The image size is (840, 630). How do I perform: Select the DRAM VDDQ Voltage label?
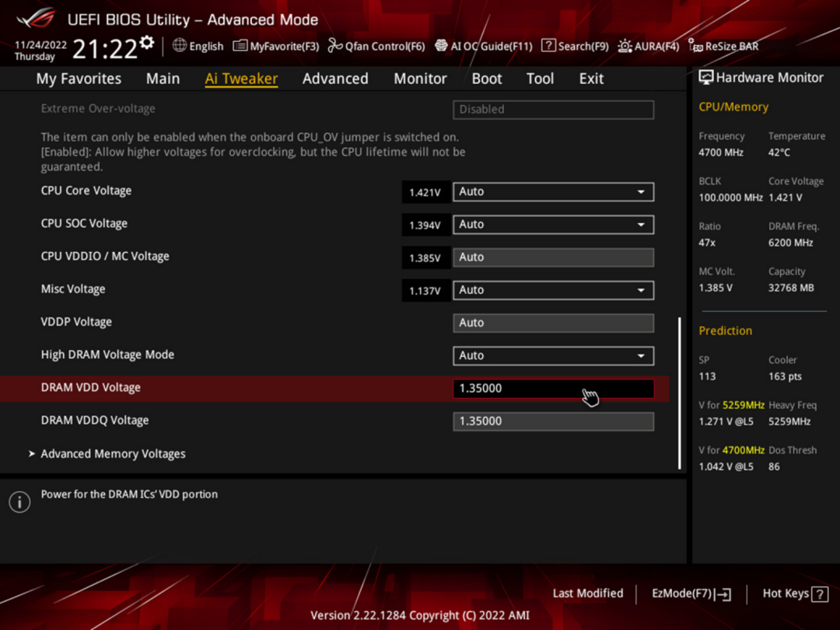pos(95,421)
